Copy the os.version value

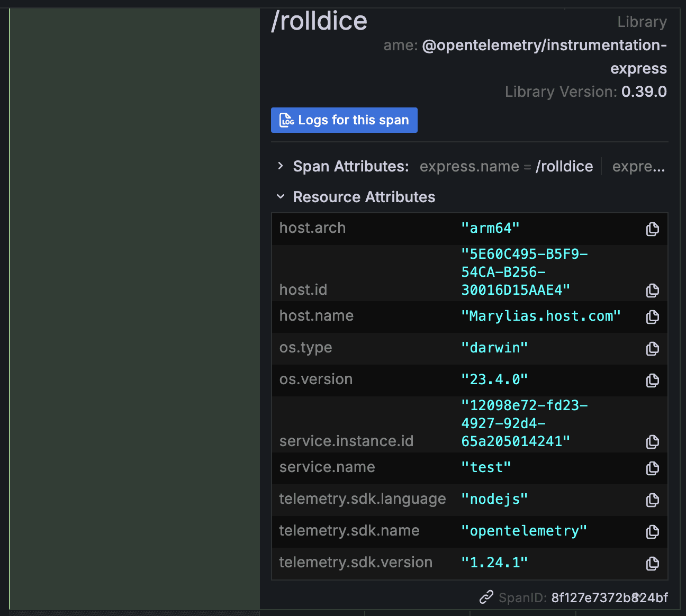coord(653,380)
